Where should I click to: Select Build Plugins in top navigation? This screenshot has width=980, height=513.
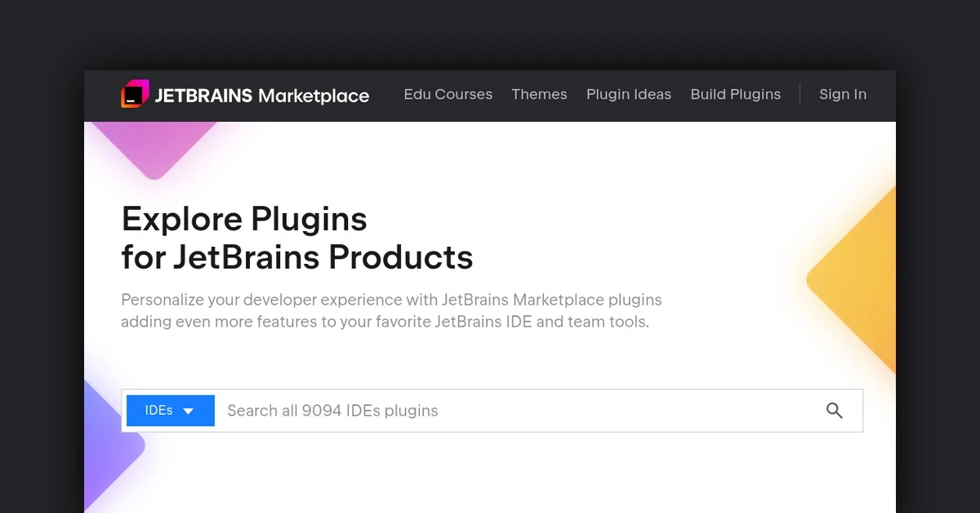pyautogui.click(x=735, y=95)
